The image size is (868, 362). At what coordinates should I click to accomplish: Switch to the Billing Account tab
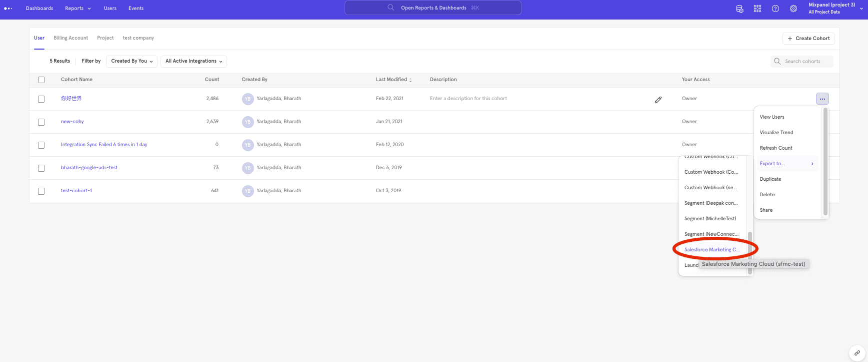point(70,38)
